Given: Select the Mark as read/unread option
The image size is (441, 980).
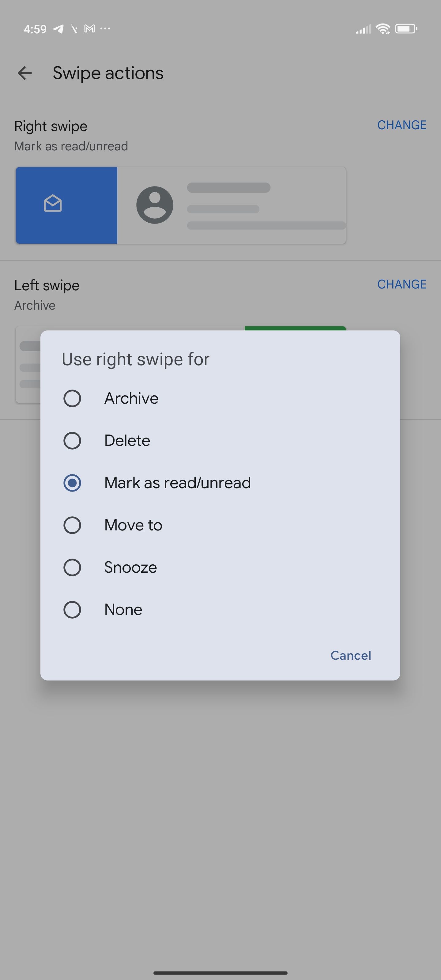Looking at the screenshot, I should coord(220,483).
